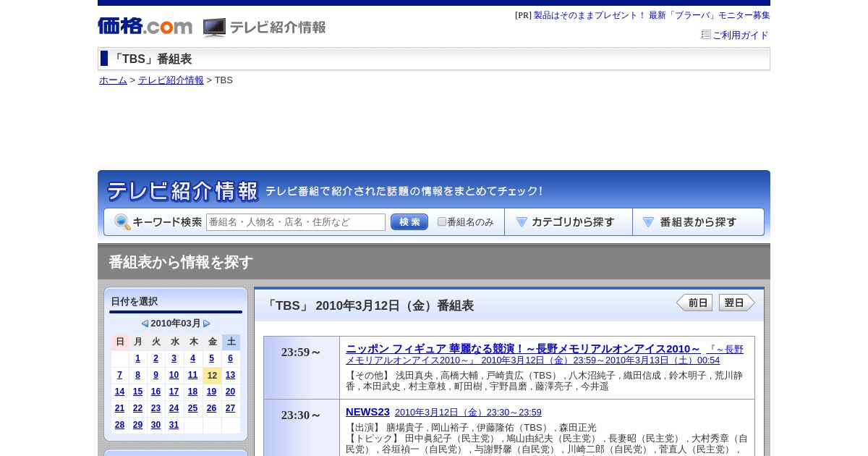Select March 26 in calendar

pyautogui.click(x=211, y=408)
